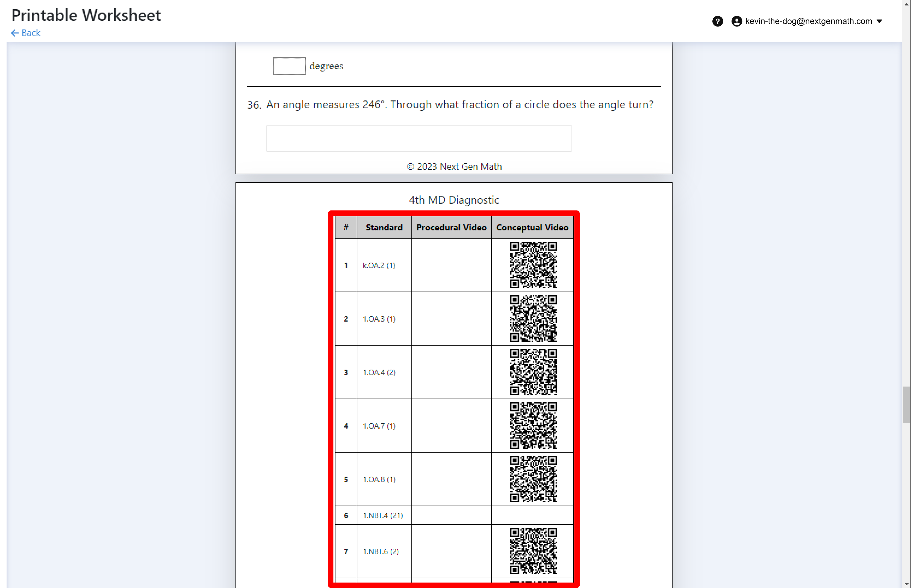911x588 pixels.
Task: Click the 4th MD Diagnostic title
Action: pos(454,200)
